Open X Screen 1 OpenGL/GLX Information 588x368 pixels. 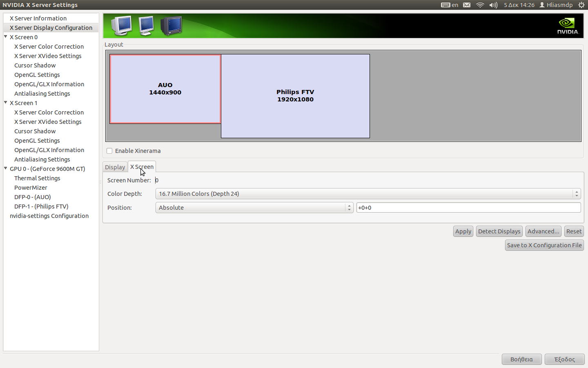49,150
